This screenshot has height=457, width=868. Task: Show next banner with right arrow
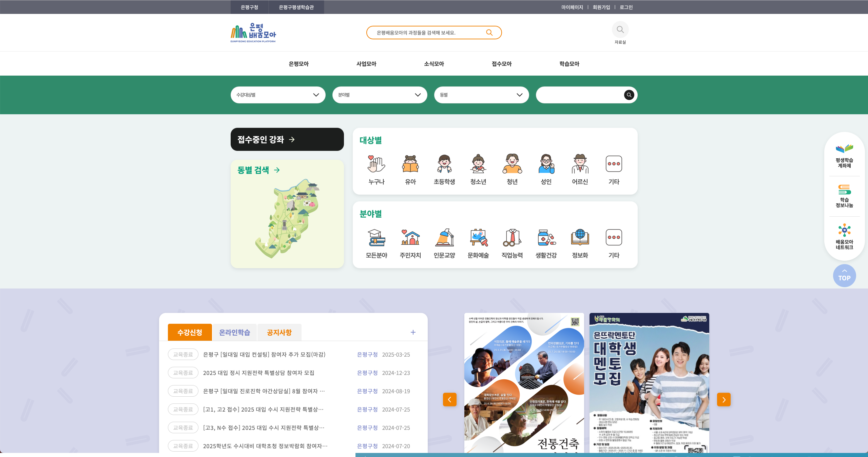[724, 399]
